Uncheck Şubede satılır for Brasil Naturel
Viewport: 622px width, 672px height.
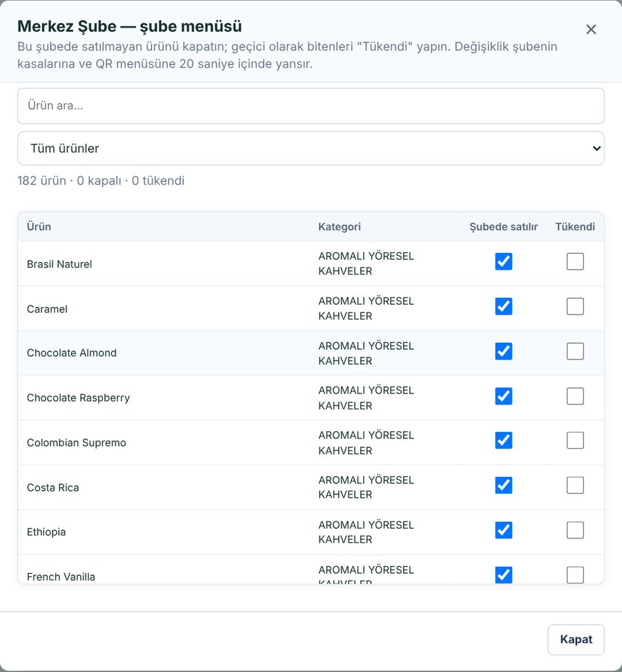[x=503, y=261]
